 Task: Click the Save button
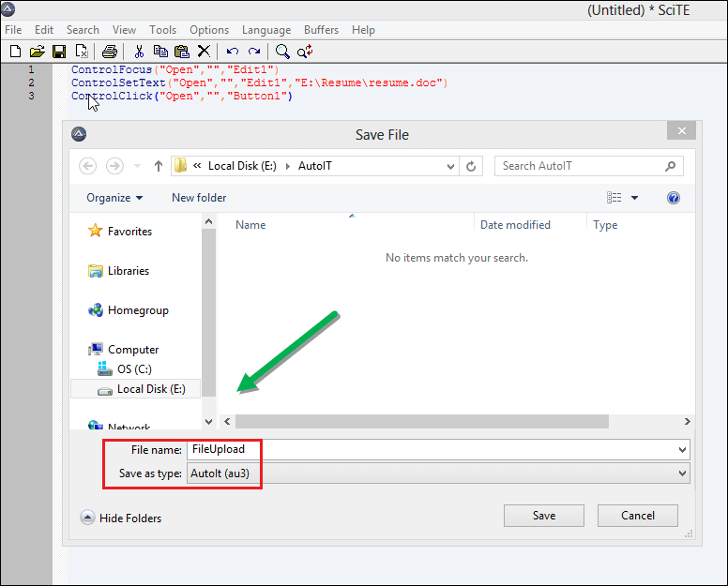[x=544, y=516]
